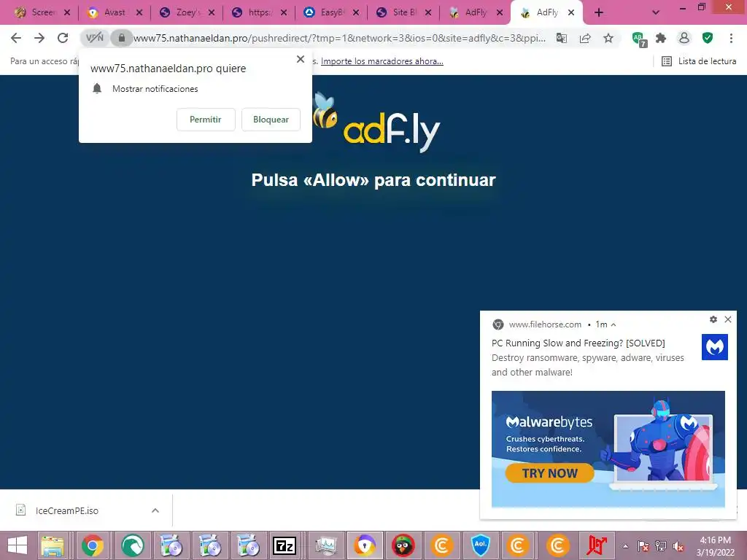Click the TRY NOW button in ad
Screen dimensions: 747x560
click(x=550, y=473)
